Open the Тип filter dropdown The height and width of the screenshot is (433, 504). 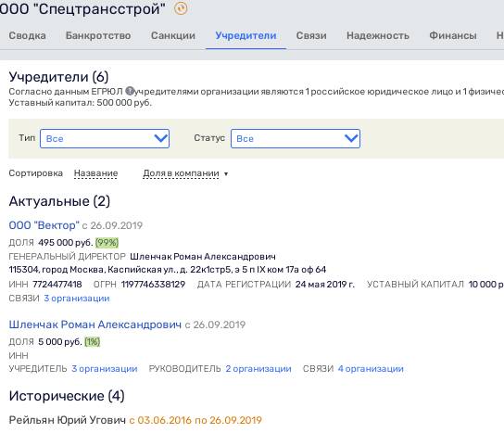point(105,139)
